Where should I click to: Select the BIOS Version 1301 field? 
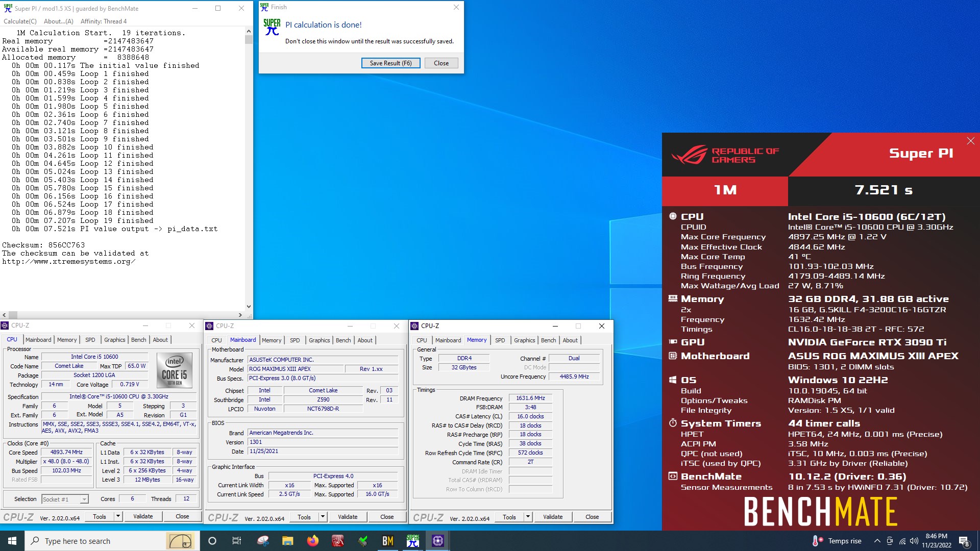click(x=323, y=442)
